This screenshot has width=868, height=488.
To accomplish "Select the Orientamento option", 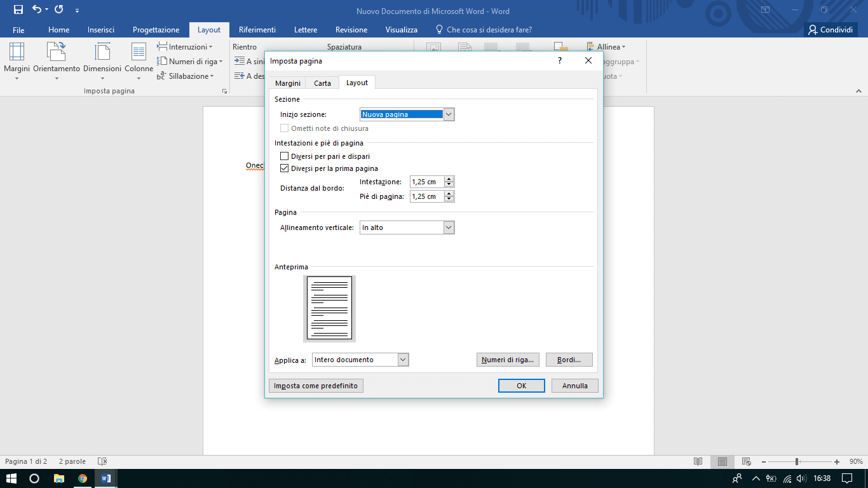I will click(56, 60).
